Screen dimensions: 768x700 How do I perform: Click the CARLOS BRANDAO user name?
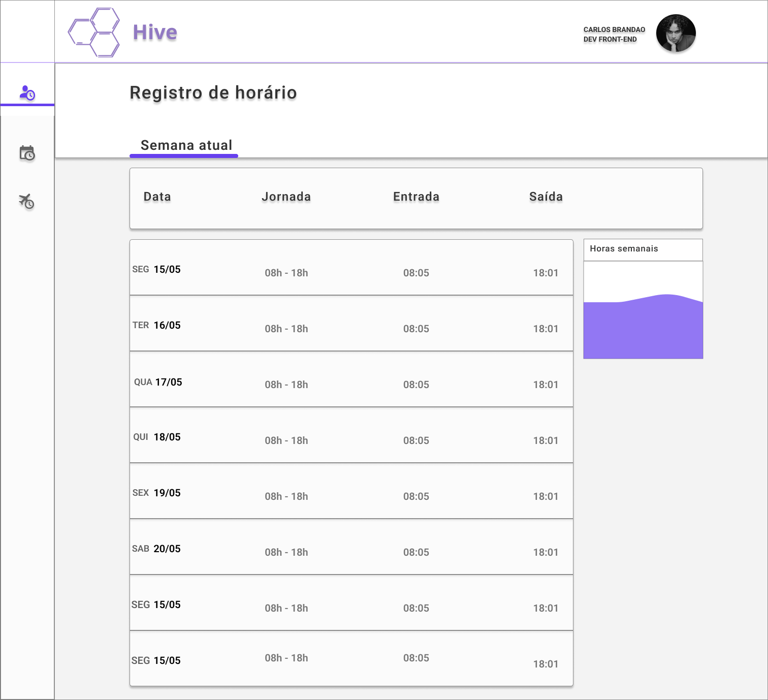tap(614, 29)
